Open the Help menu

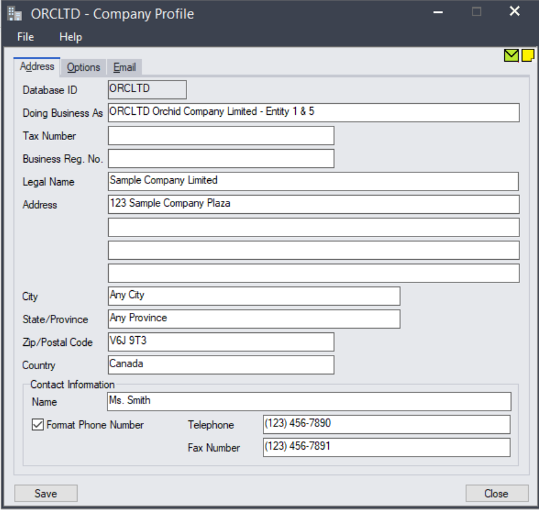coord(70,37)
